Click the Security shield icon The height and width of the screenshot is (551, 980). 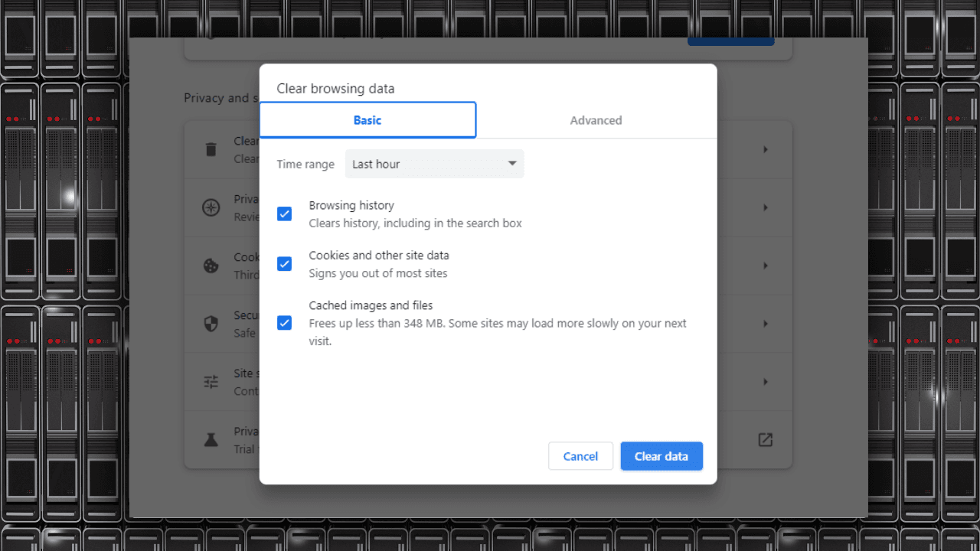point(211,324)
